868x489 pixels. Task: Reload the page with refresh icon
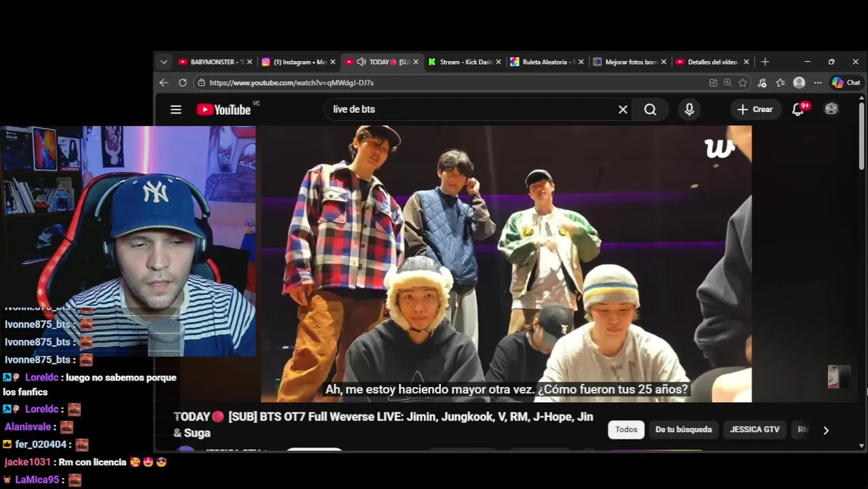pyautogui.click(x=183, y=82)
